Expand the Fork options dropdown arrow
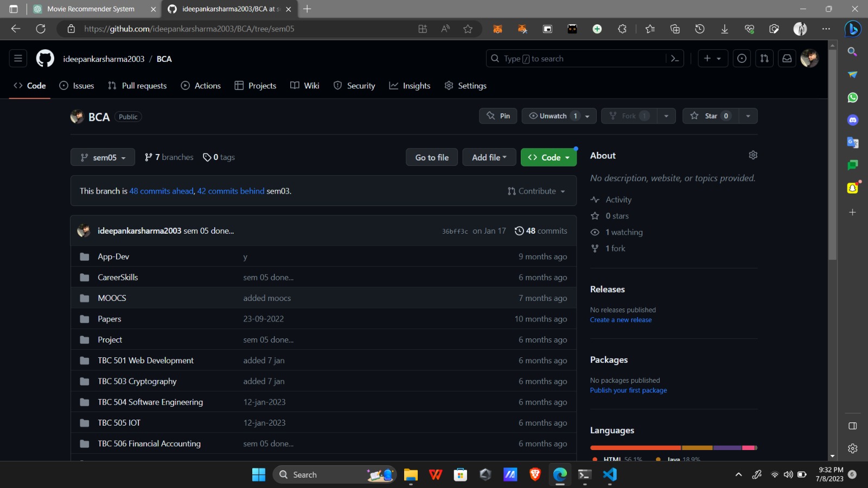The width and height of the screenshot is (868, 488). point(666,116)
